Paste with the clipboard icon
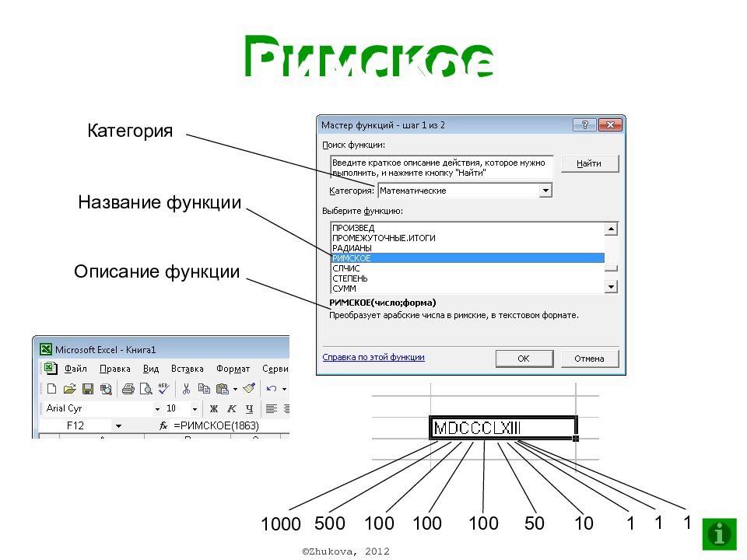The image size is (747, 560). 222,389
